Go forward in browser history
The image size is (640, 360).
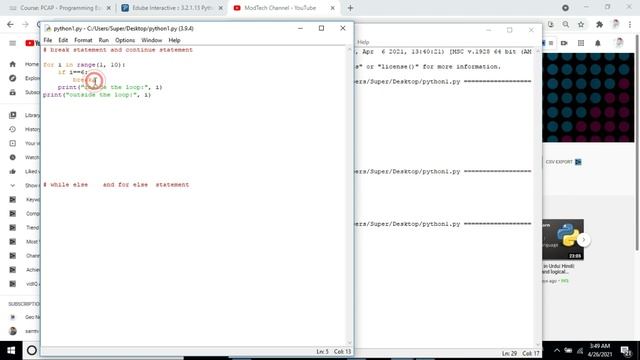point(25,24)
